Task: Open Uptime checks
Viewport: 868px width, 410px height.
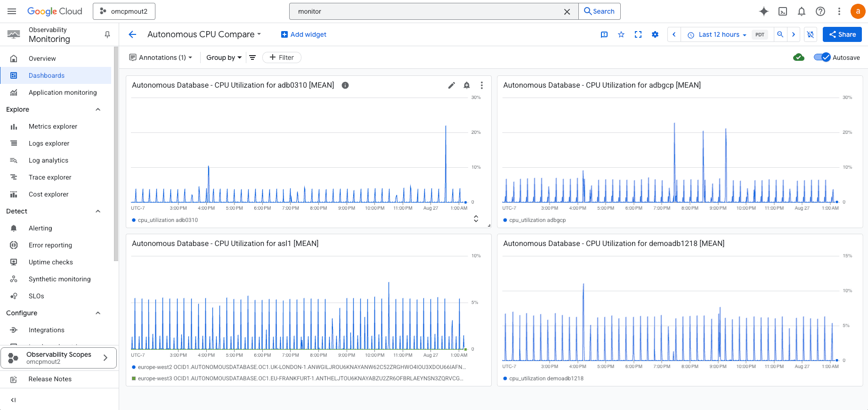Action: click(x=56, y=262)
